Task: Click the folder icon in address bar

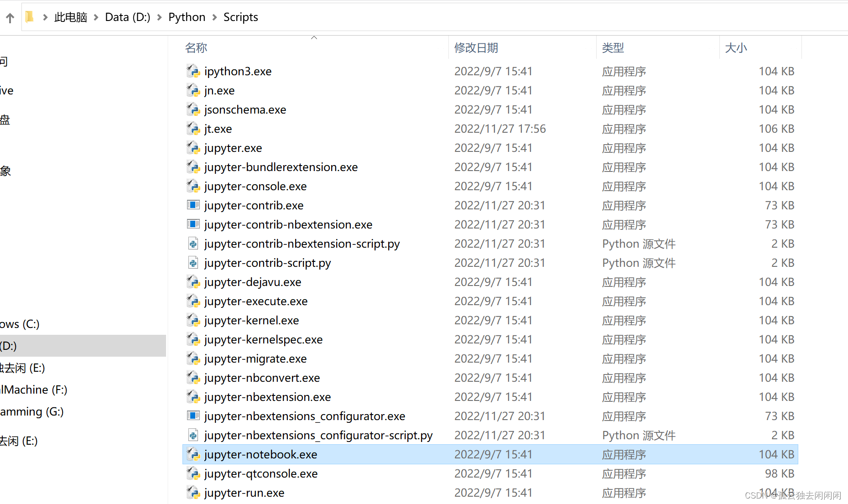Action: coord(30,17)
